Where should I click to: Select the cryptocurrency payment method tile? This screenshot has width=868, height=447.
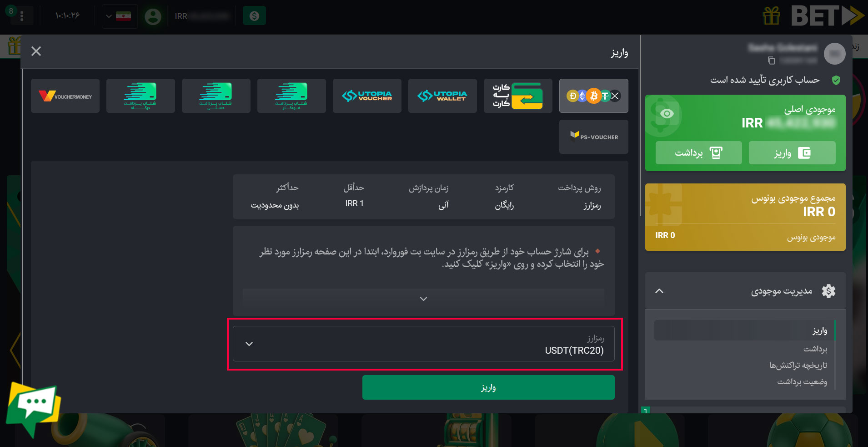tap(593, 96)
